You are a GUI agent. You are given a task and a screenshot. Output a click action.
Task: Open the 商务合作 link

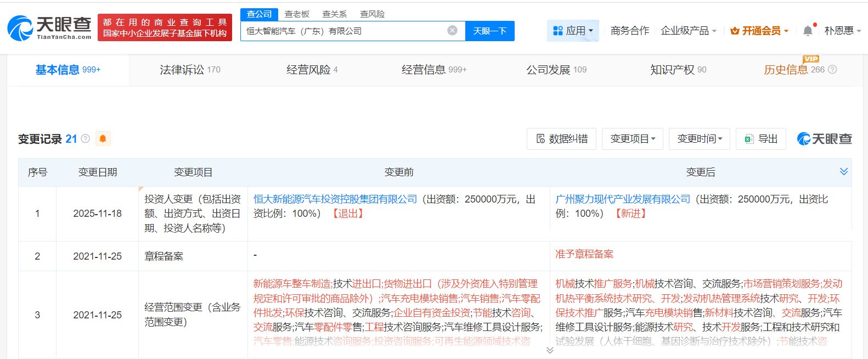point(630,31)
